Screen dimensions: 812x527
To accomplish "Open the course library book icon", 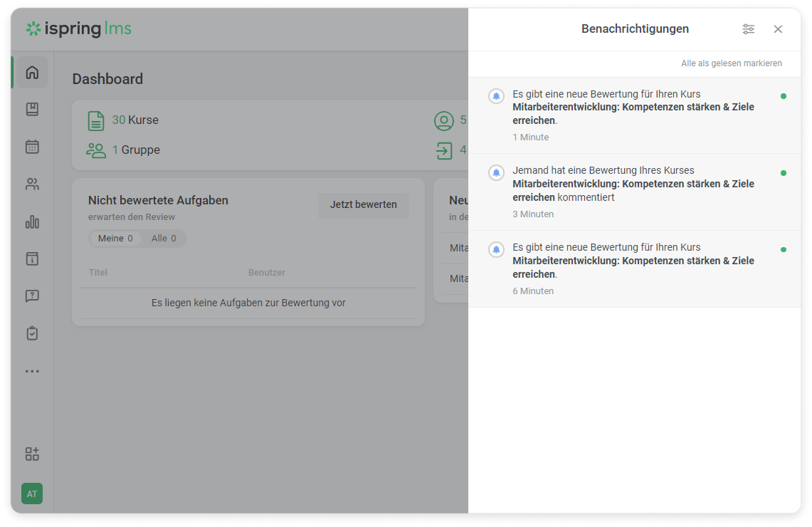I will tap(32, 110).
